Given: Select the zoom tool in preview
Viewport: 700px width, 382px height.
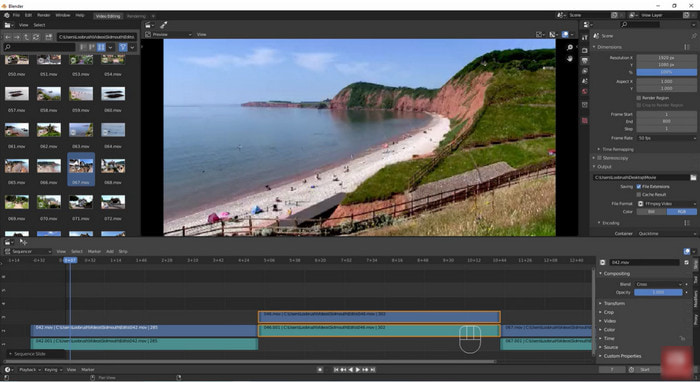Looking at the screenshot, I should click(570, 47).
